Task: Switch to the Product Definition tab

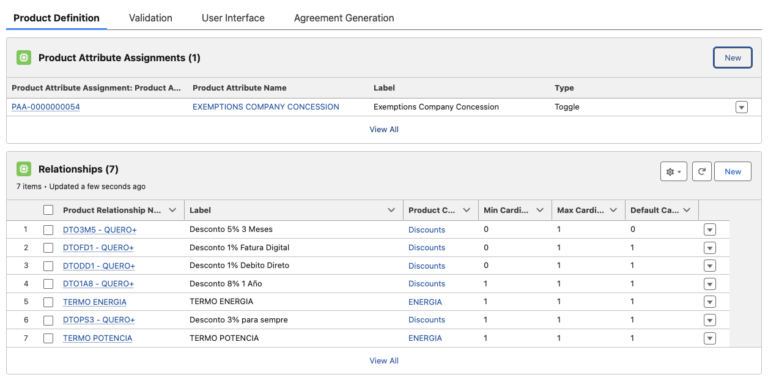Action: pyautogui.click(x=56, y=18)
